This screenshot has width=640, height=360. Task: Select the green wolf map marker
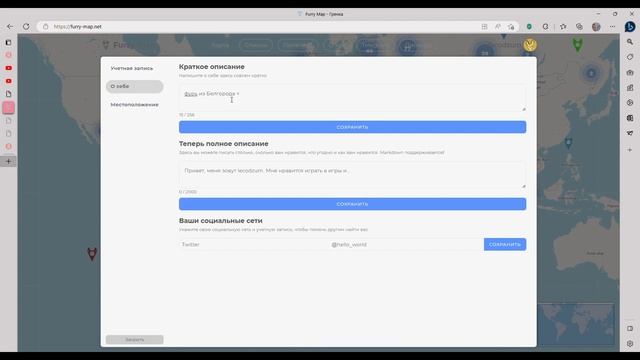point(577,44)
